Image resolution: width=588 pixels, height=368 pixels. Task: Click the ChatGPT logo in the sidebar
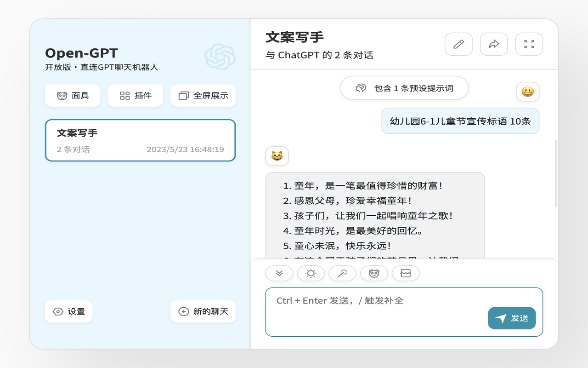220,57
